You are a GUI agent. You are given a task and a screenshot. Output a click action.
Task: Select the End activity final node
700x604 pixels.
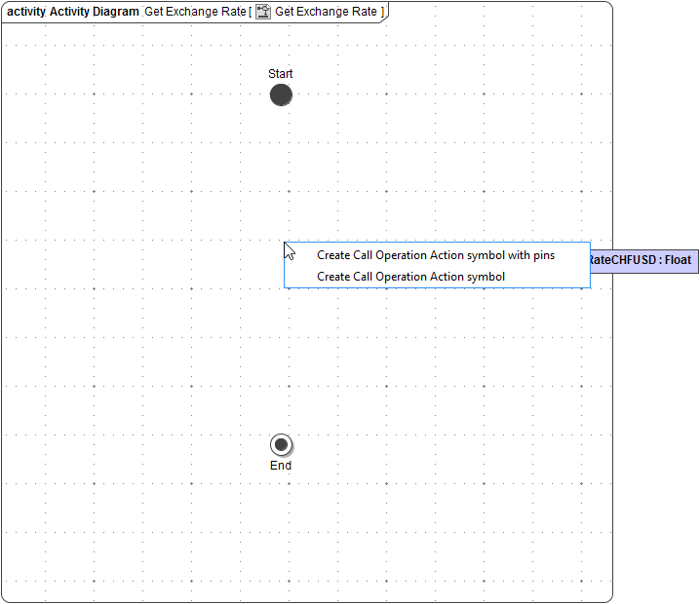[x=281, y=445]
